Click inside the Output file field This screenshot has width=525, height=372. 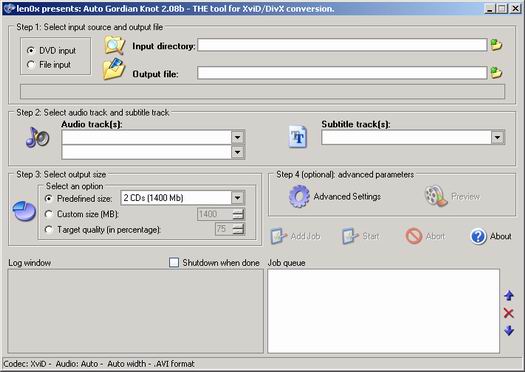click(x=342, y=73)
